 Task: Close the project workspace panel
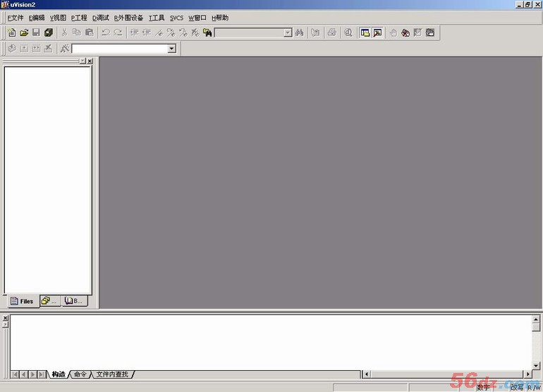[90, 61]
